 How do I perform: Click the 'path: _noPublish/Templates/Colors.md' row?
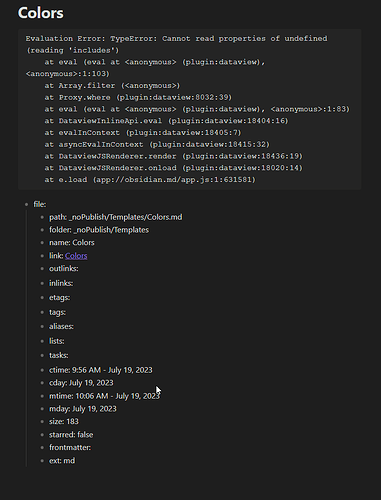(x=116, y=217)
